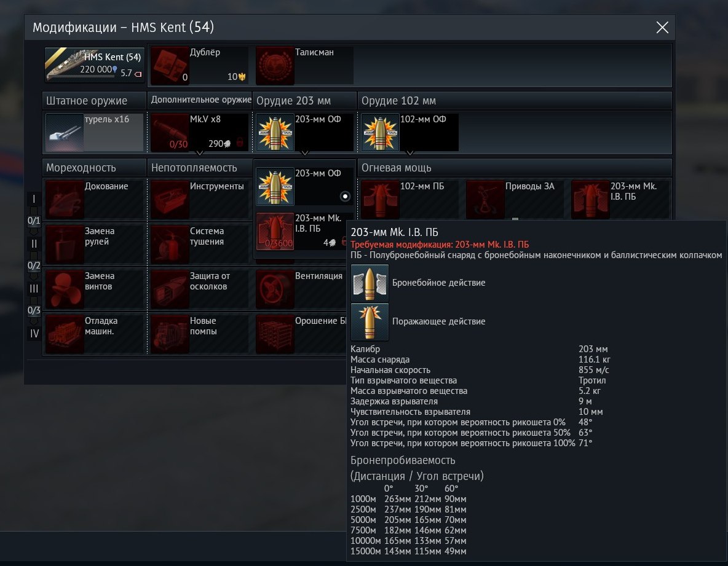The width and height of the screenshot is (728, 566).
Task: Click the 263мм penetration value at 1000м
Action: [x=397, y=499]
